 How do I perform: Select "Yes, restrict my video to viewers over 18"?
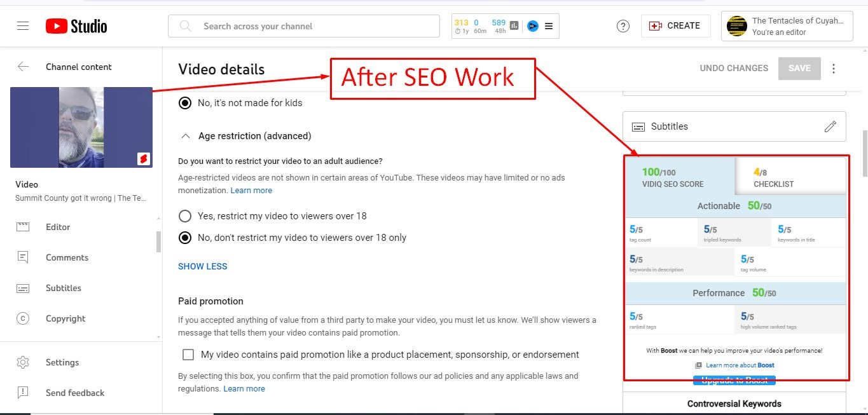pos(185,216)
